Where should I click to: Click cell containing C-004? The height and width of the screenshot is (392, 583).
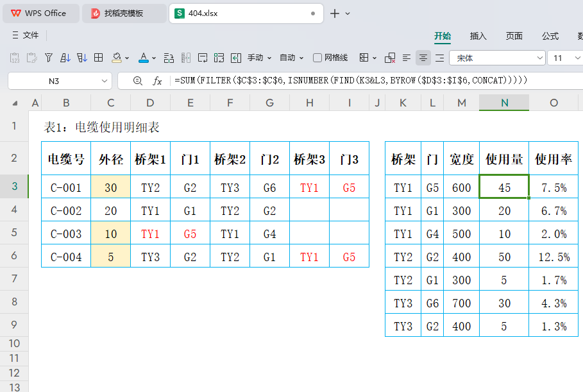pyautogui.click(x=66, y=257)
